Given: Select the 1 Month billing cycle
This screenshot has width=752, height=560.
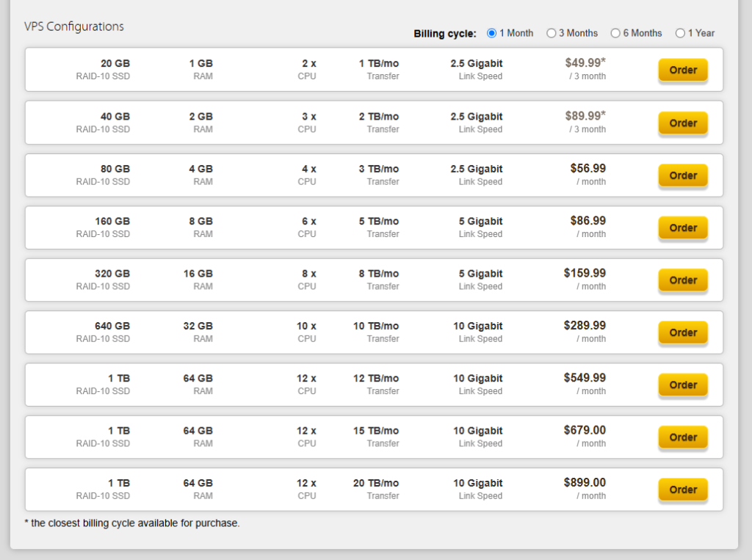Looking at the screenshot, I should click(x=492, y=33).
